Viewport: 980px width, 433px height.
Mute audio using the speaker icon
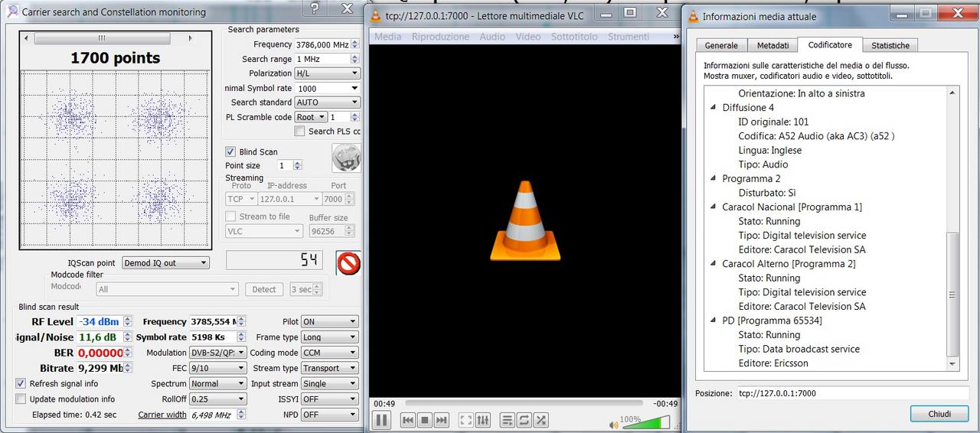point(613,425)
